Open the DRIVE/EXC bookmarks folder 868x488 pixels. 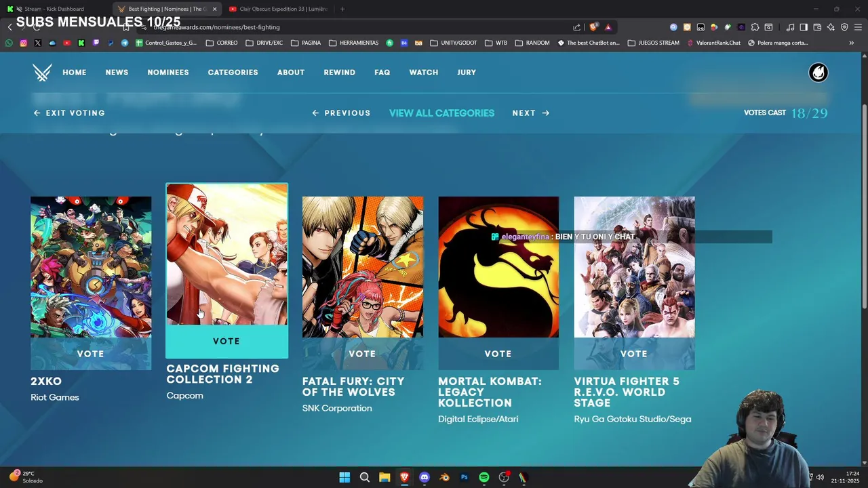pos(264,43)
